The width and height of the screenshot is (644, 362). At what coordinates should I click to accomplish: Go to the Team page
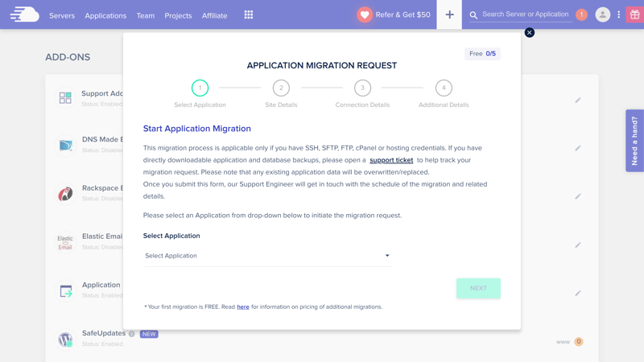click(146, 15)
